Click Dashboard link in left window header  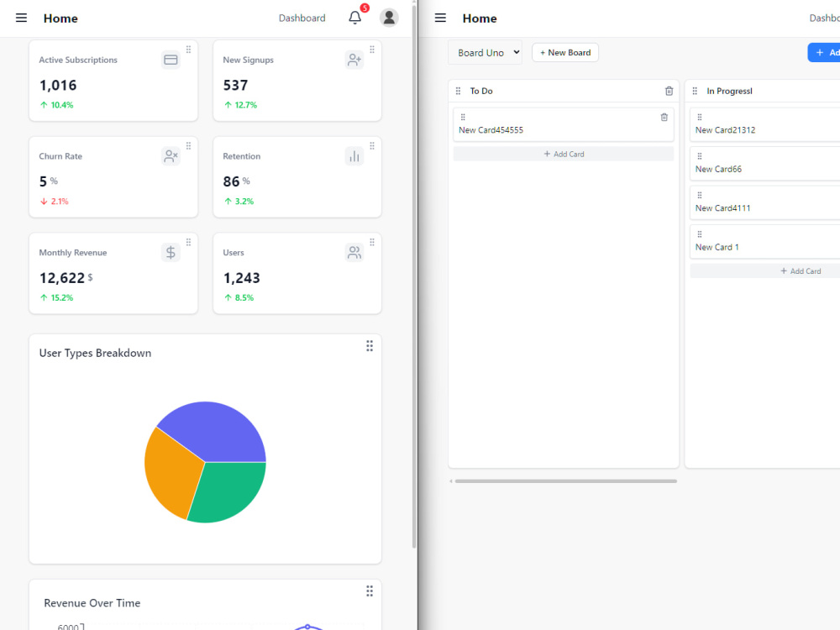(302, 18)
